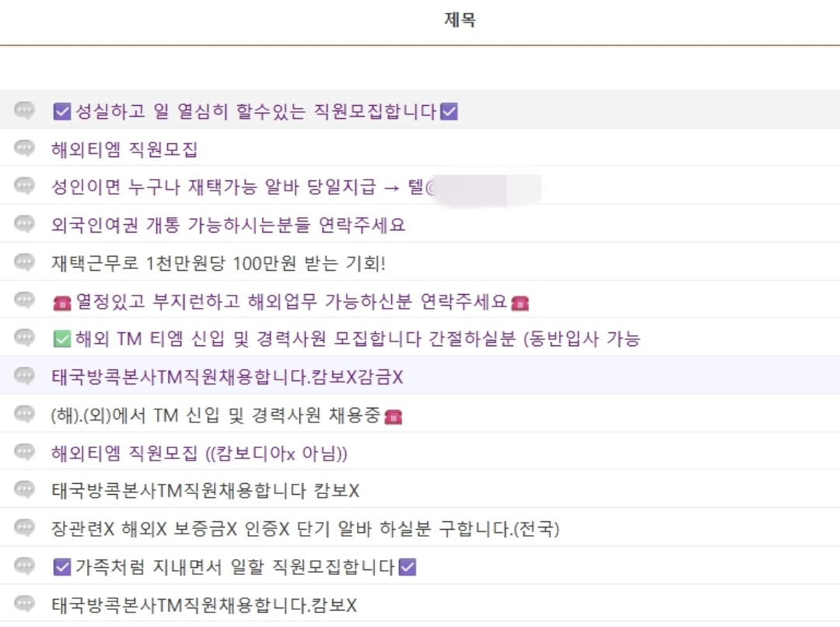
Task: Click the '제목' column header
Action: pos(460,20)
